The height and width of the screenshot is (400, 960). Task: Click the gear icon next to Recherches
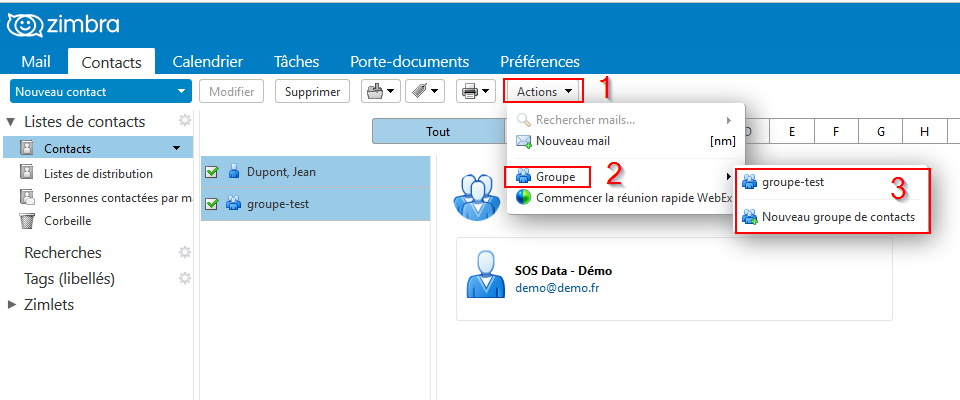coord(184,252)
